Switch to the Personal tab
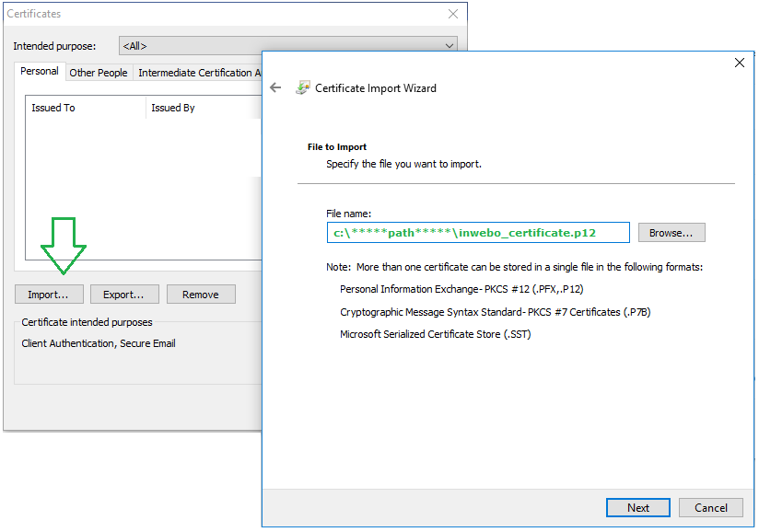 point(40,72)
